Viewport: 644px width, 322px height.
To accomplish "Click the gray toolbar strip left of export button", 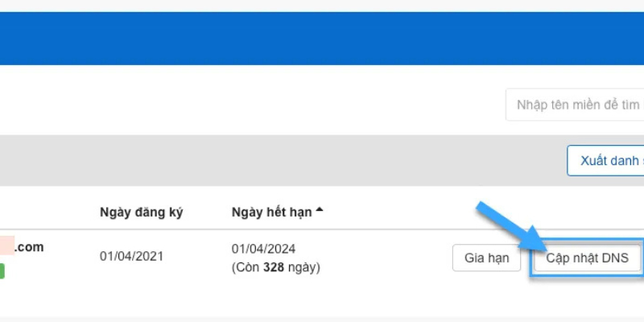I will [282, 160].
